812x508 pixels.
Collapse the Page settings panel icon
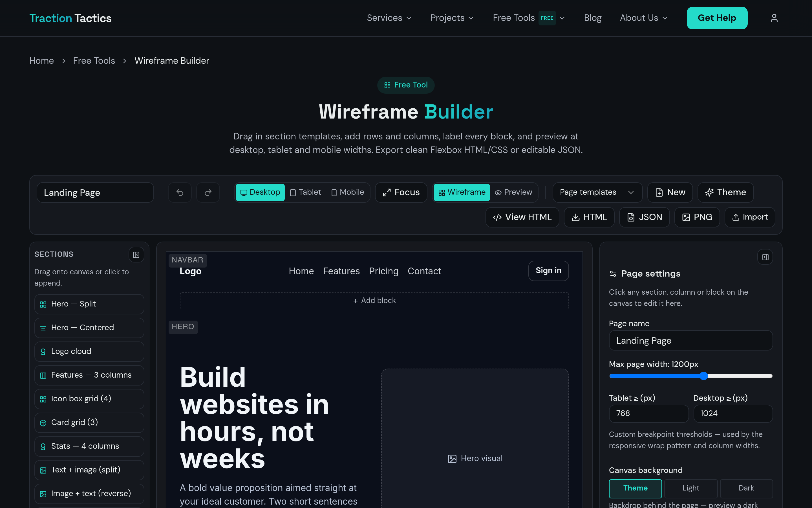[x=765, y=257]
